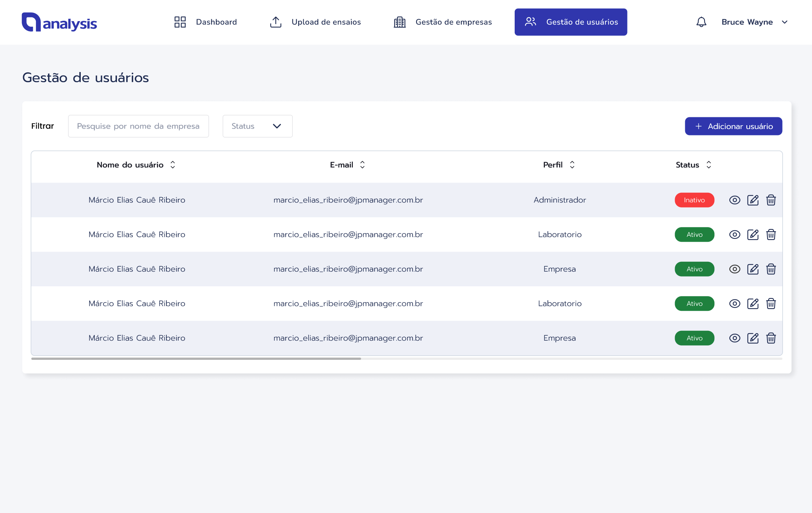Click eye icon in third row

(735, 269)
